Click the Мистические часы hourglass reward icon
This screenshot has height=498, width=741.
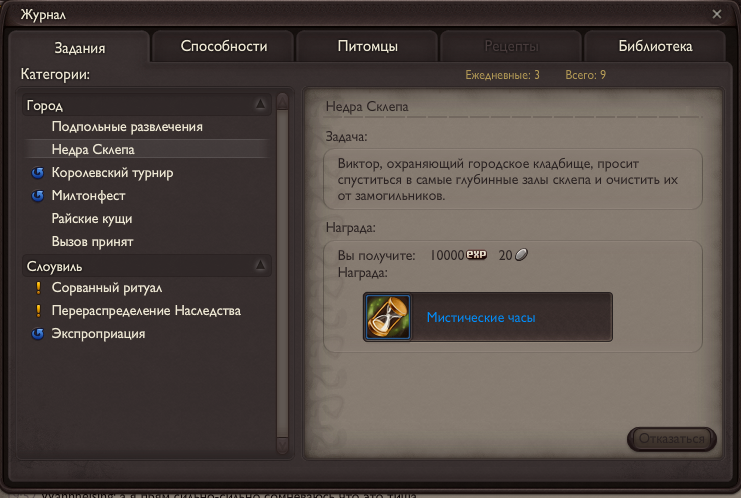388,317
